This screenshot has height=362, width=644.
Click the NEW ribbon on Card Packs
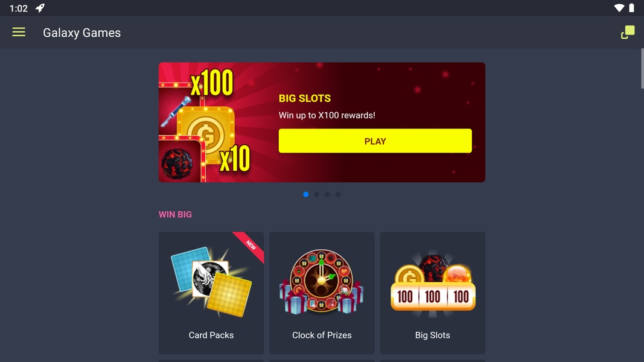coord(250,246)
